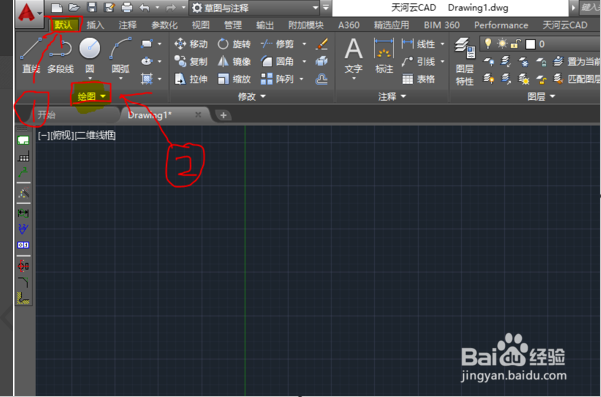
Task: Open the 附加模块 ribbon tab
Action: (306, 25)
